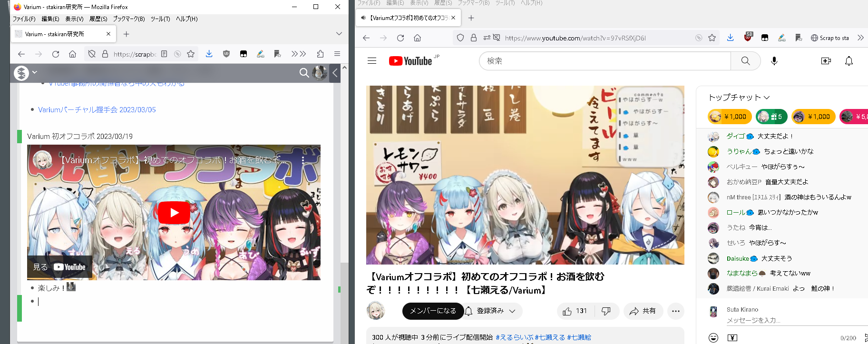Show more toolbar items in YouTube window
This screenshot has height=344, width=868.
click(x=860, y=38)
